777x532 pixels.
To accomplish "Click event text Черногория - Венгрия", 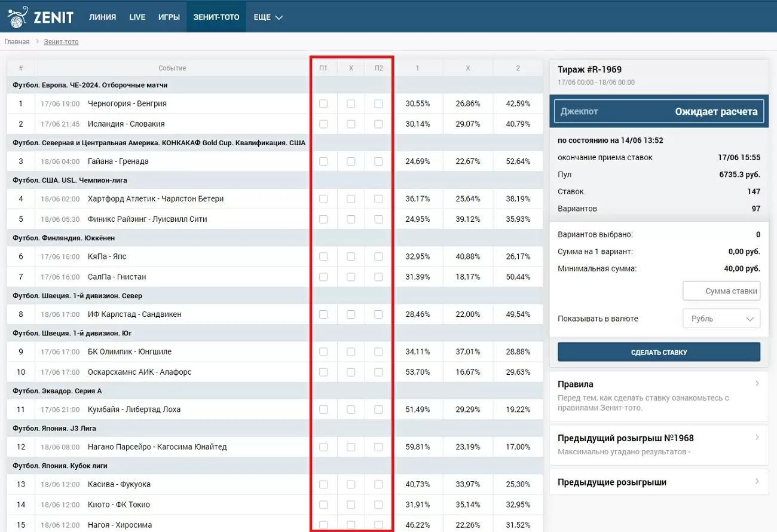I will 127,103.
